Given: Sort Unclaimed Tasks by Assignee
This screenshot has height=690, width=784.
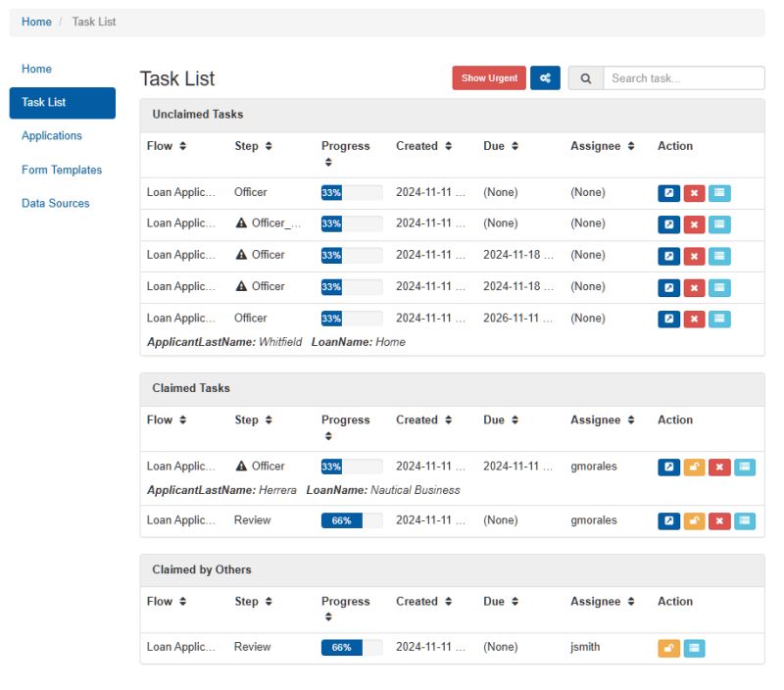Looking at the screenshot, I should coord(631,146).
